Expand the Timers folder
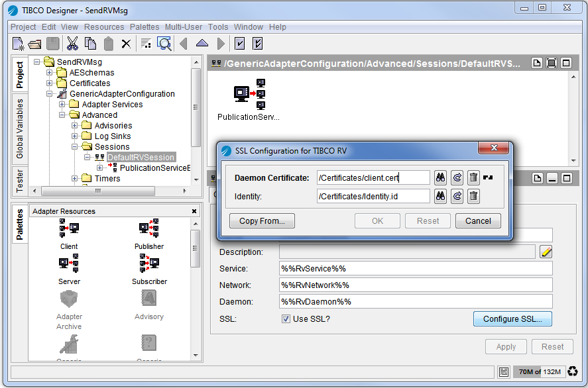Image resolution: width=588 pixels, height=388 pixels. (x=74, y=178)
